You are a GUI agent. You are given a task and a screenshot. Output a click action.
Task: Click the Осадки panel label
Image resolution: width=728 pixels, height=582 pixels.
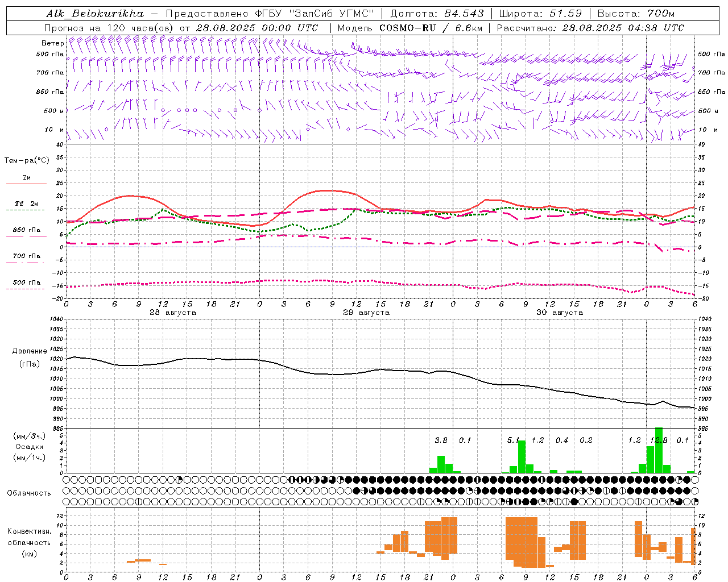pos(29,447)
